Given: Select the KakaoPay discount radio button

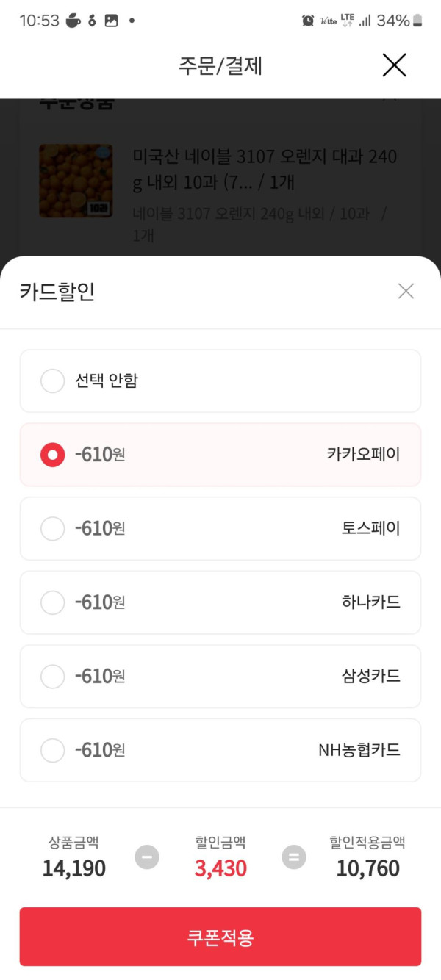Looking at the screenshot, I should 52,455.
